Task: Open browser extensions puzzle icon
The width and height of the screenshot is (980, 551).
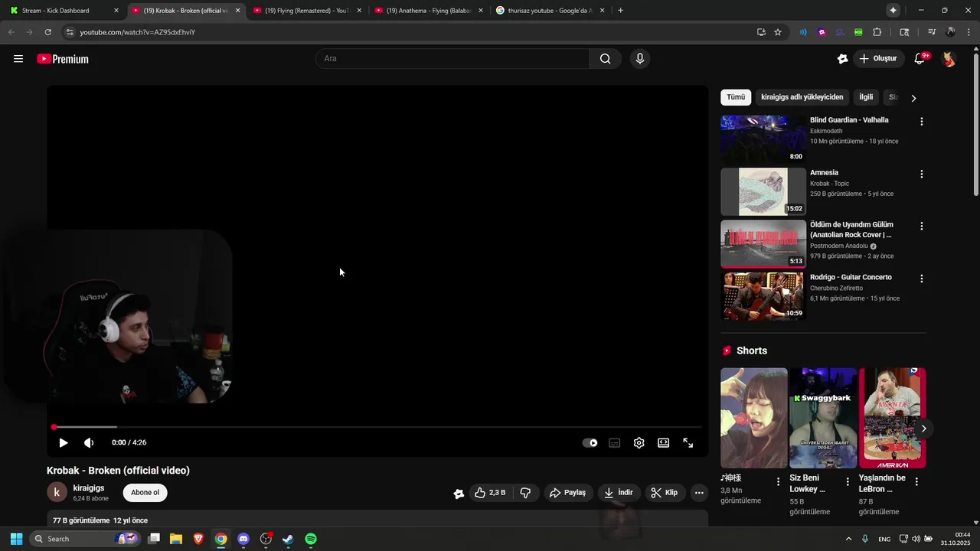Action: [877, 32]
